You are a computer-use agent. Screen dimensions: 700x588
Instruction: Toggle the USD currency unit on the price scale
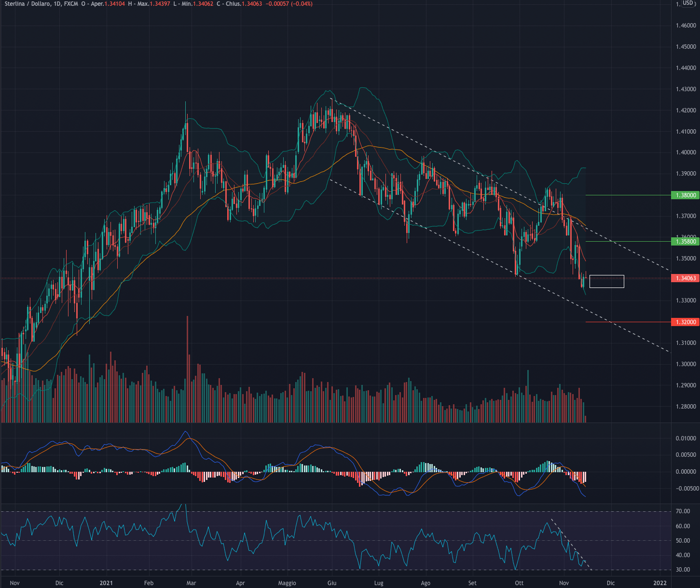pyautogui.click(x=688, y=3)
